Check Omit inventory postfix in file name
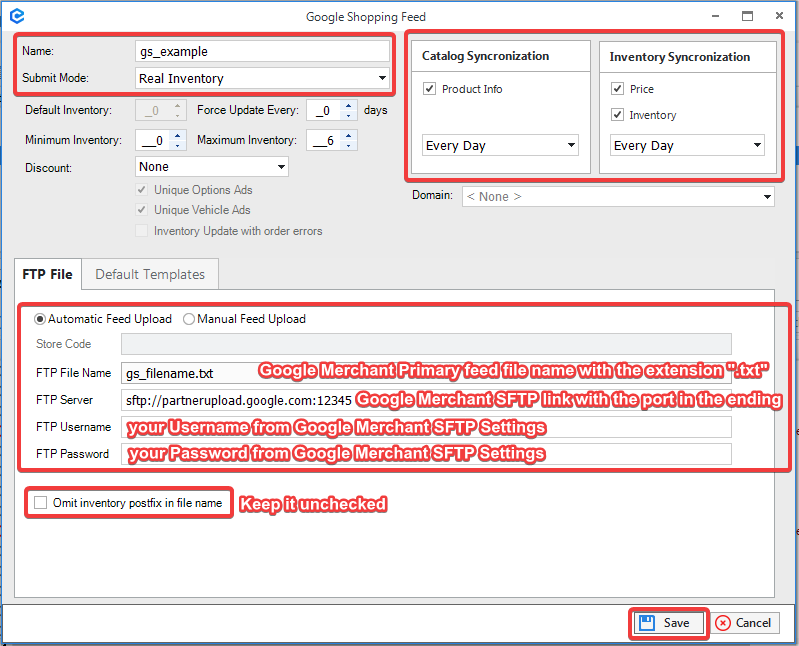799x646 pixels. [40, 503]
